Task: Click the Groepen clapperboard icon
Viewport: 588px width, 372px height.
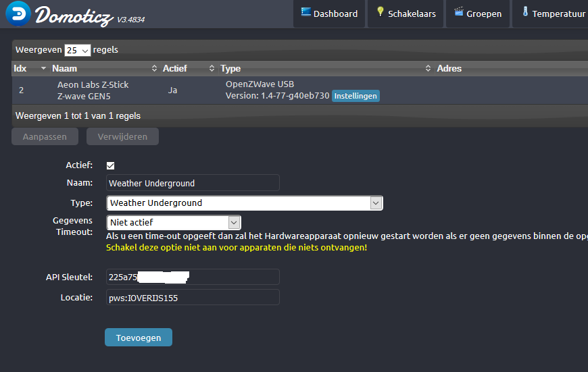Action: [459, 11]
